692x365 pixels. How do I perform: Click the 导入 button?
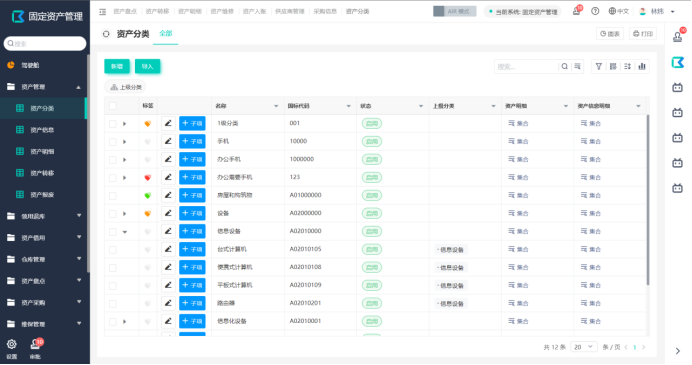[x=147, y=66]
